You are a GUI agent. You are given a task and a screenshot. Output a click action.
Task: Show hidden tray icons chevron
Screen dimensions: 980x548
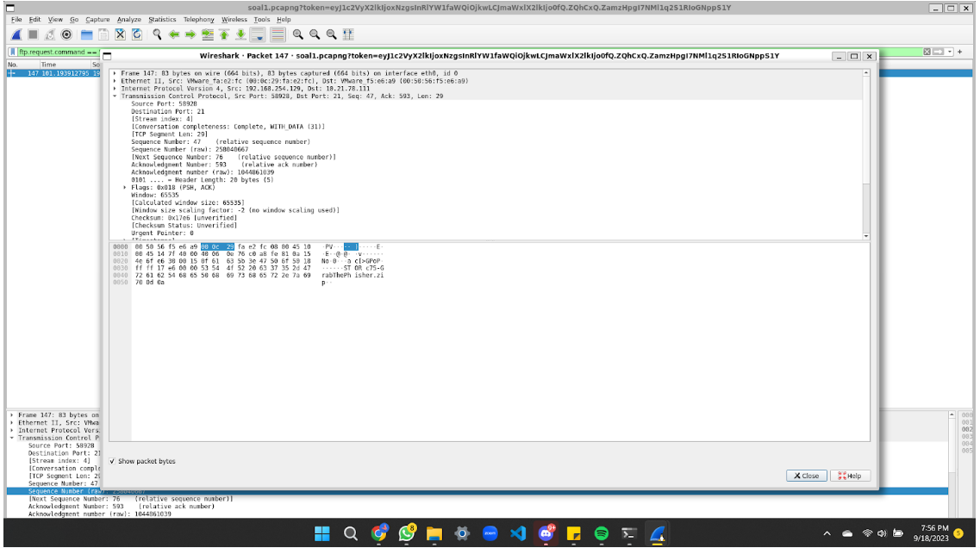[827, 533]
